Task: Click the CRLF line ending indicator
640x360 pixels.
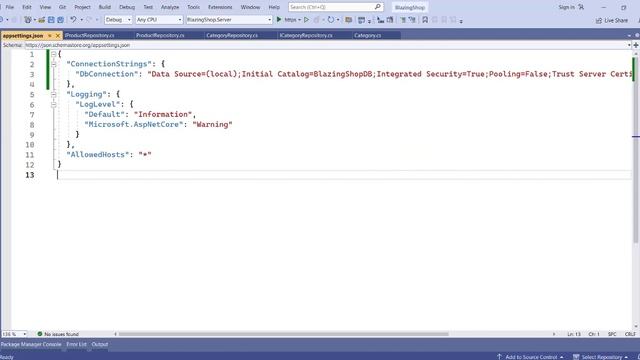Action: [630, 334]
